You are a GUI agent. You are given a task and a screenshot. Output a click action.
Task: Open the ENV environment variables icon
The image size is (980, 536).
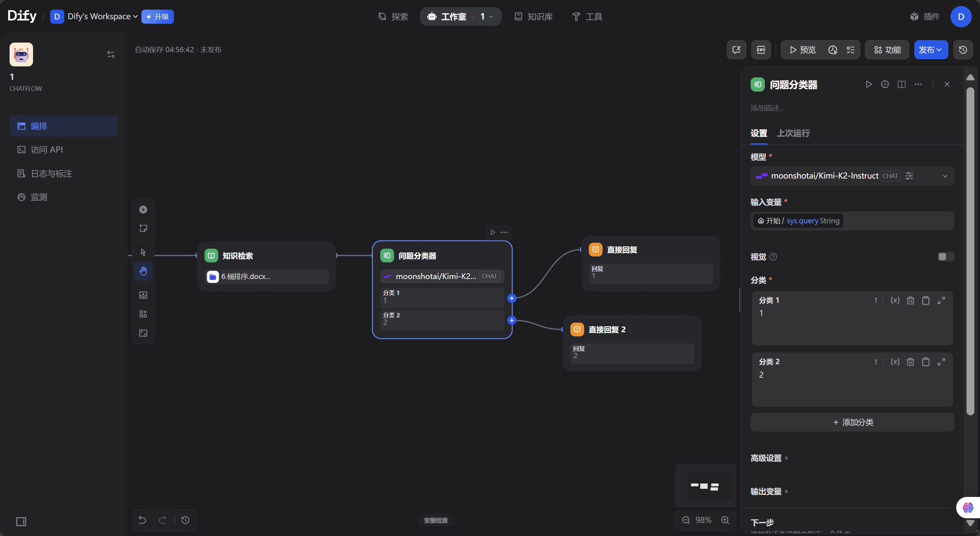(x=761, y=50)
